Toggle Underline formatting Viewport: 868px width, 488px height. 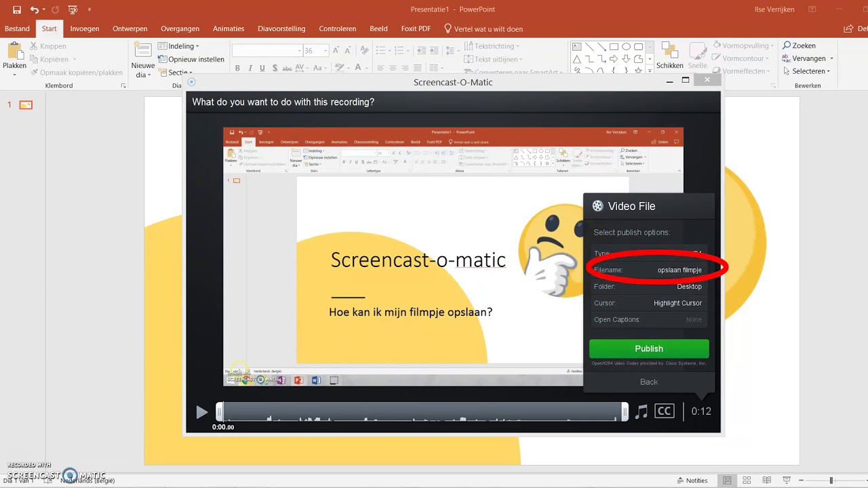click(x=263, y=68)
